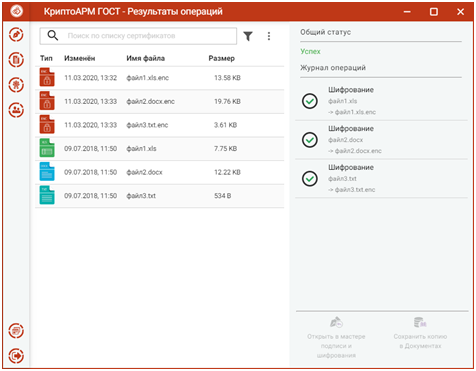
Task: Maximize the КриптоАРМ ГОСТ window
Action: (x=434, y=12)
